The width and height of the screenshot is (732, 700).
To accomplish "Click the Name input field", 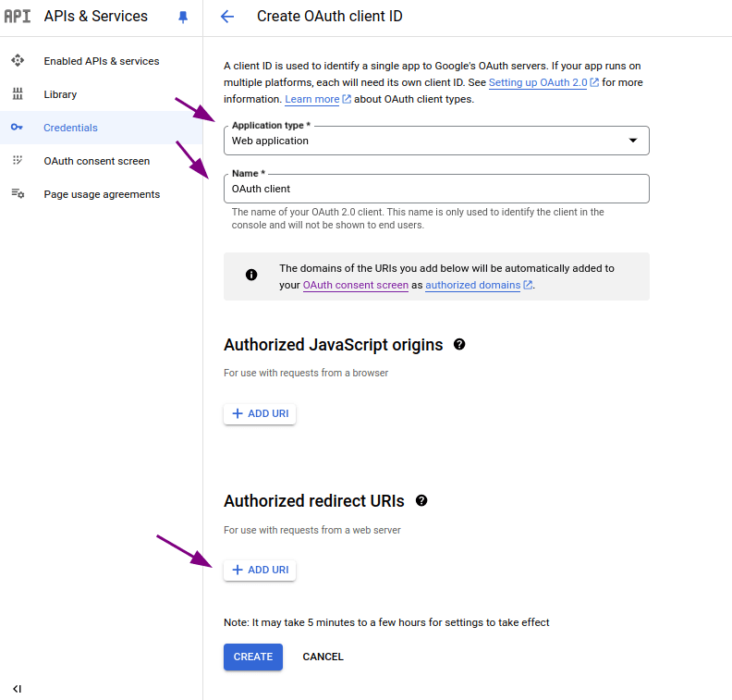I will 436,189.
